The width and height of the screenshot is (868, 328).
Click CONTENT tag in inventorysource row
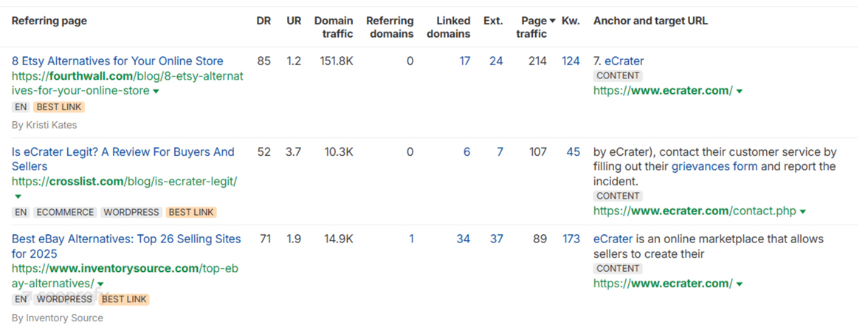pyautogui.click(x=618, y=269)
